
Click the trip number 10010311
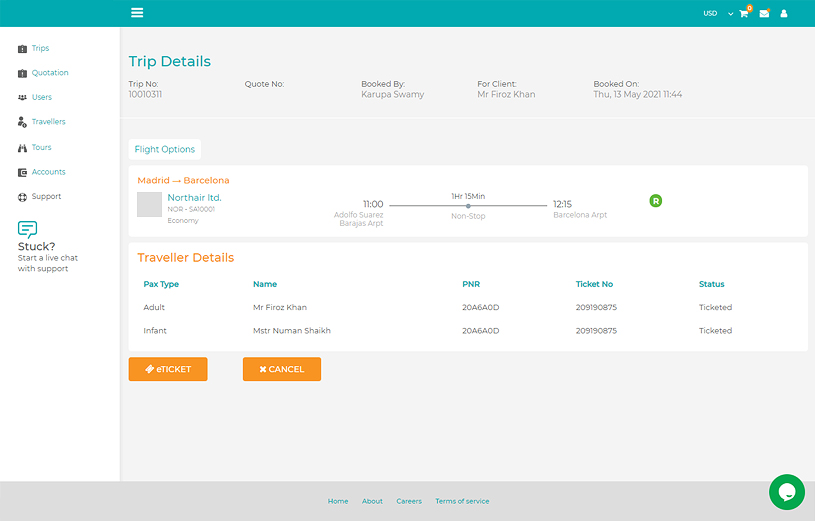click(146, 94)
